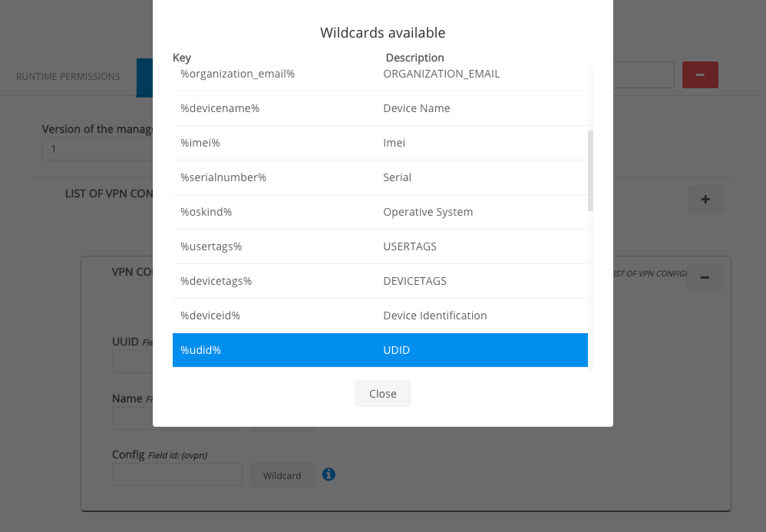766x532 pixels.
Task: Click the plus icon for VPN configuration list
Action: click(705, 200)
